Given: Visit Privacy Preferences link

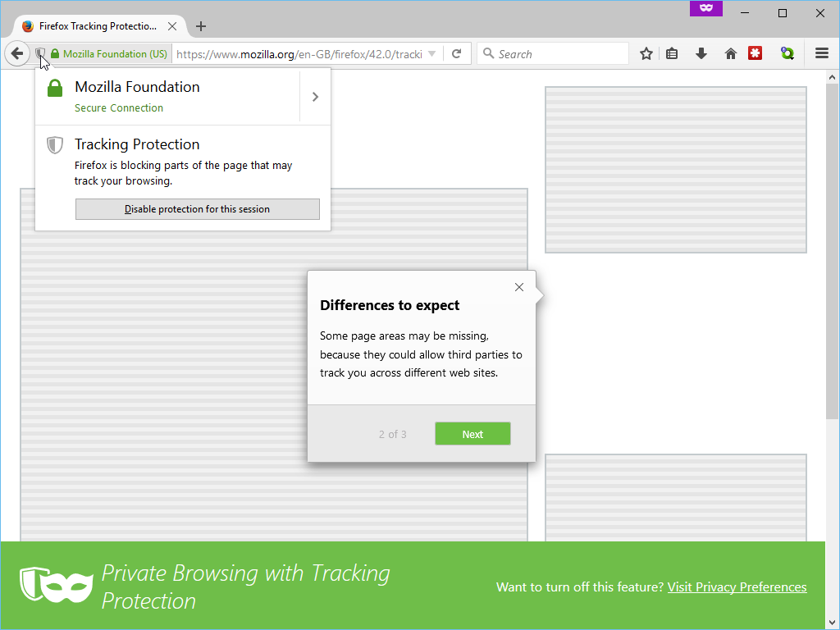Looking at the screenshot, I should point(737,587).
